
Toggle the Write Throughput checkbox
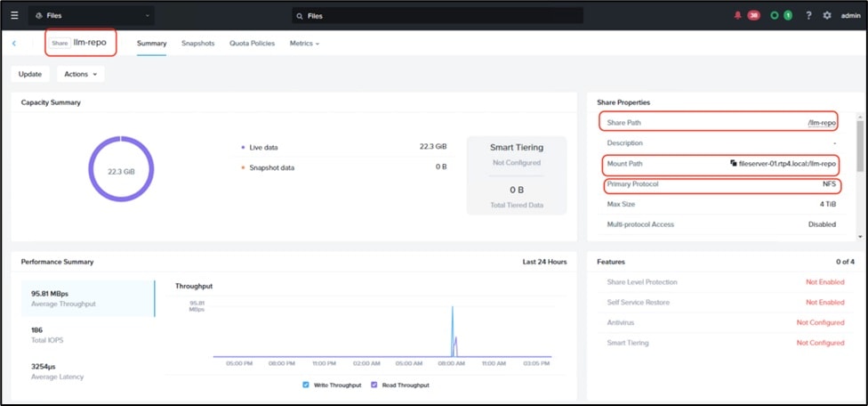[x=306, y=385]
